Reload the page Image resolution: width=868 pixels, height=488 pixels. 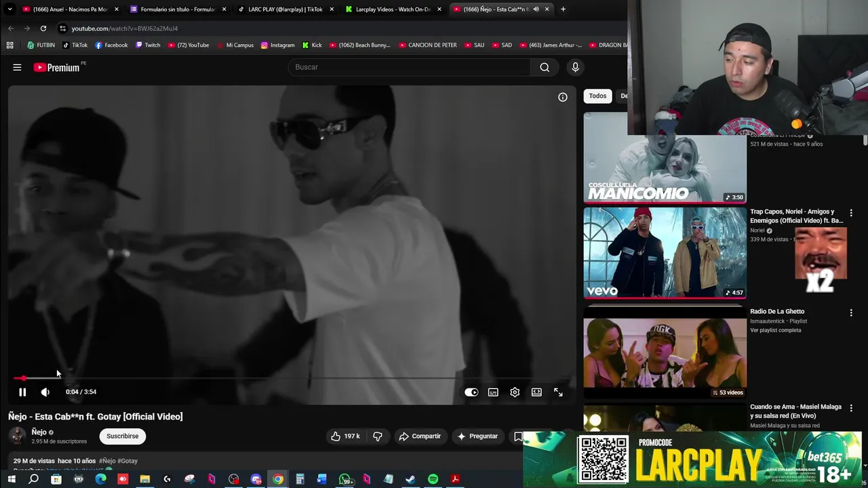tap(43, 28)
